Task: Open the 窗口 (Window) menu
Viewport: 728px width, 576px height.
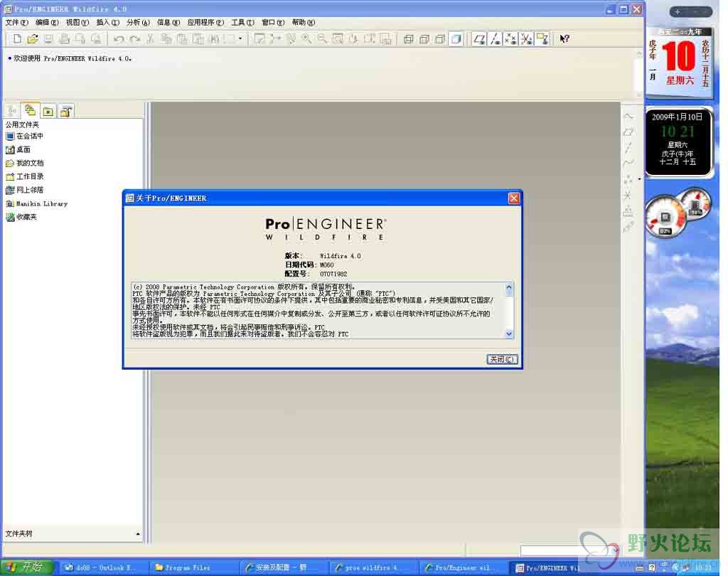Action: coord(273,22)
